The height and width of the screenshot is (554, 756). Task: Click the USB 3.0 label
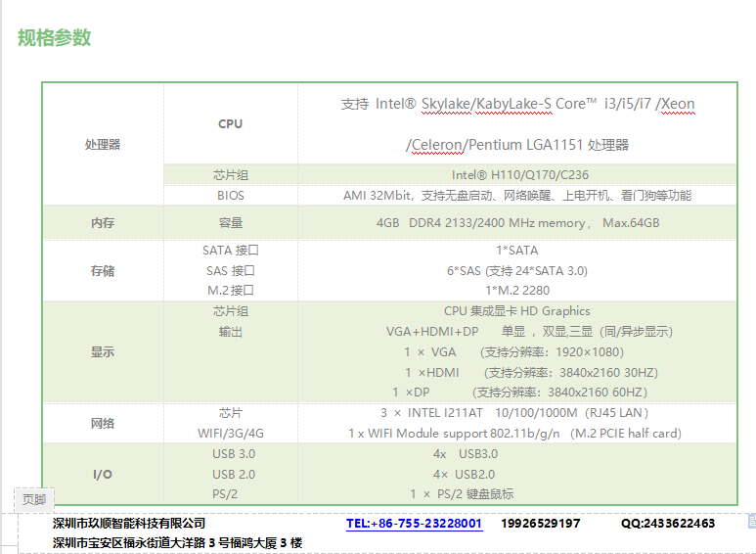coord(234,454)
